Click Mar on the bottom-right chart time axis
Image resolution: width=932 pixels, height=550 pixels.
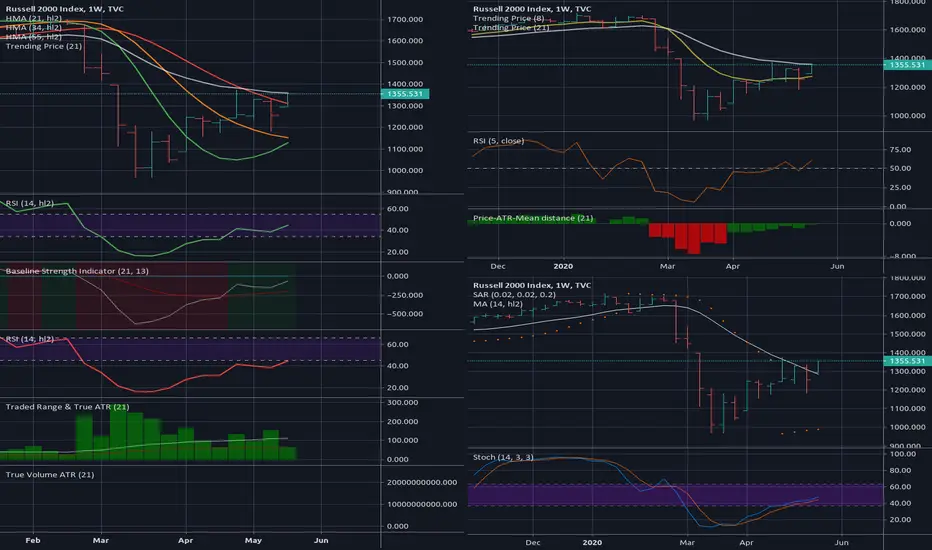[x=687, y=542]
